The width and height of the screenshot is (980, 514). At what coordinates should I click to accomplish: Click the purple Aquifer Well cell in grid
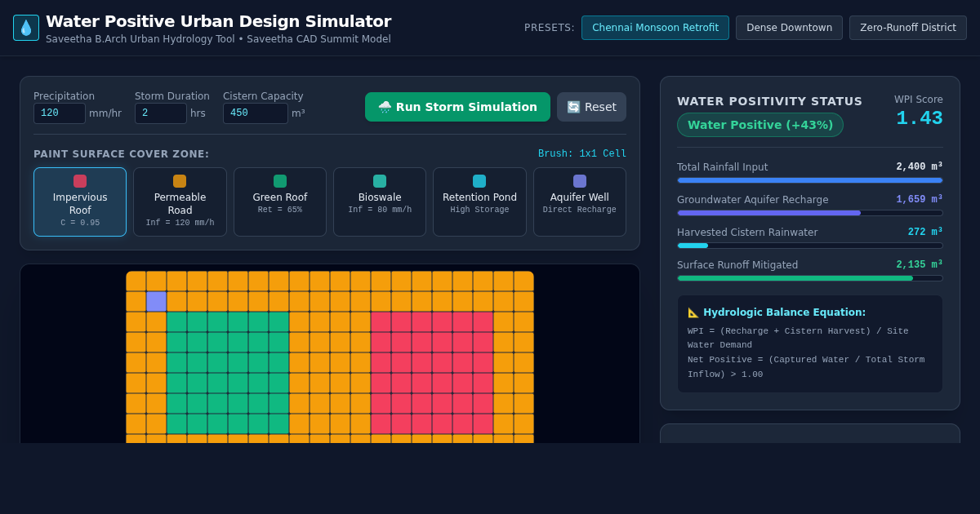click(156, 301)
